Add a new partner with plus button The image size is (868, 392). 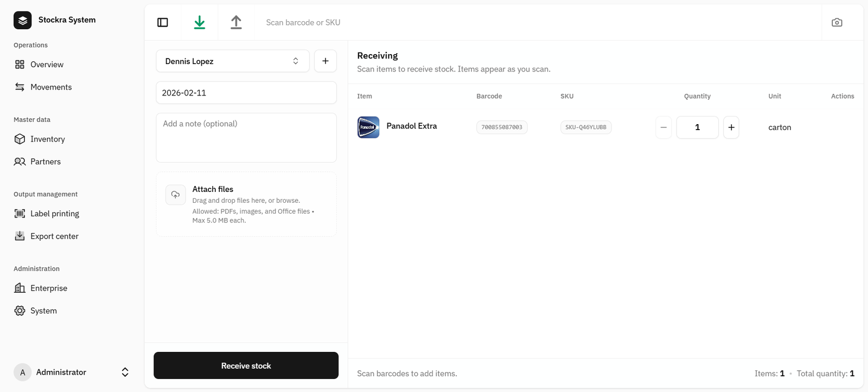tap(325, 61)
